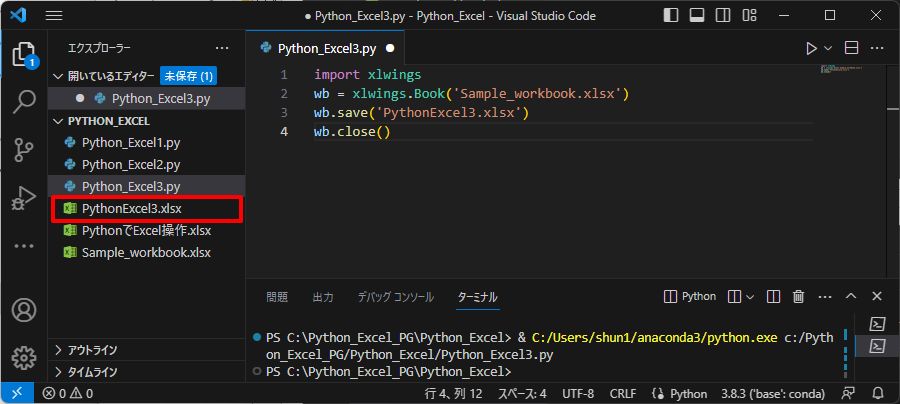Image resolution: width=900 pixels, height=404 pixels.
Task: Switch to the 問題 panel tab
Action: (x=277, y=297)
